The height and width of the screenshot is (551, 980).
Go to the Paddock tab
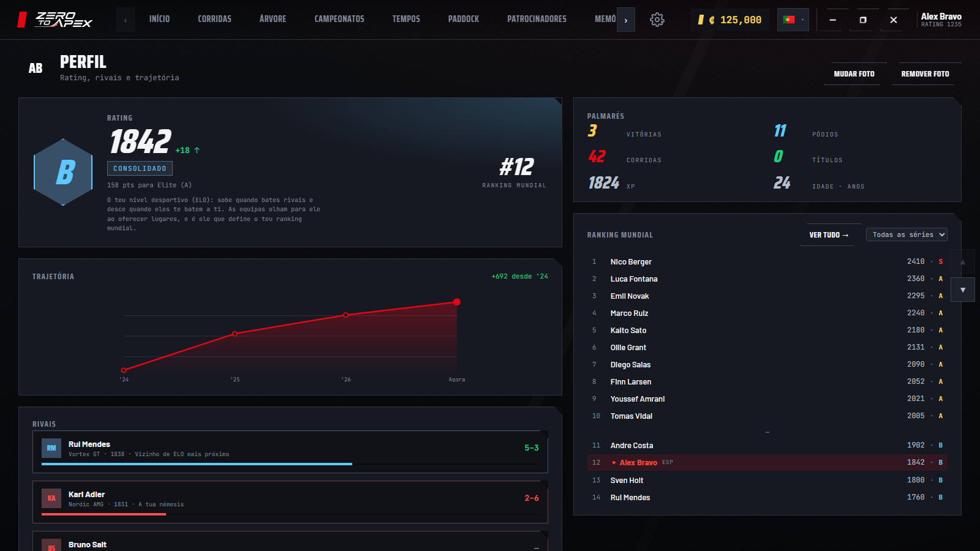coord(464,19)
